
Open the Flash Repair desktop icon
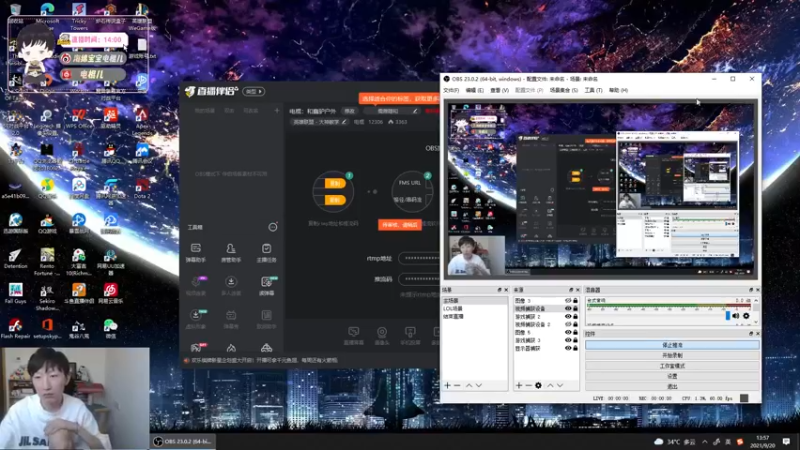(x=15, y=328)
